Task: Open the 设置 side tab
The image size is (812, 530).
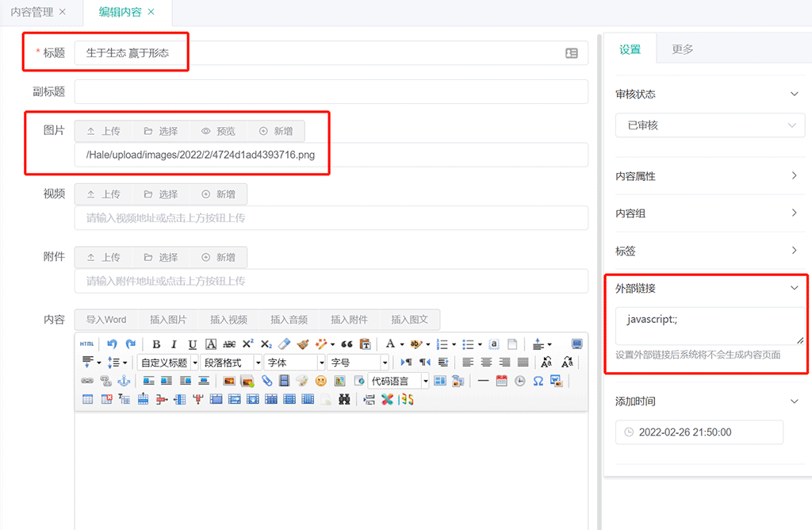Action: (x=630, y=49)
